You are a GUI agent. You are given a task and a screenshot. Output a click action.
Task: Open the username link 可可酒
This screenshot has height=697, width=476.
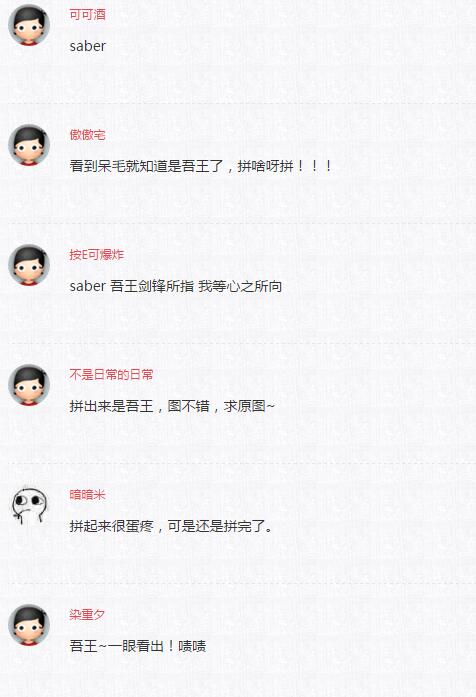[x=88, y=15]
